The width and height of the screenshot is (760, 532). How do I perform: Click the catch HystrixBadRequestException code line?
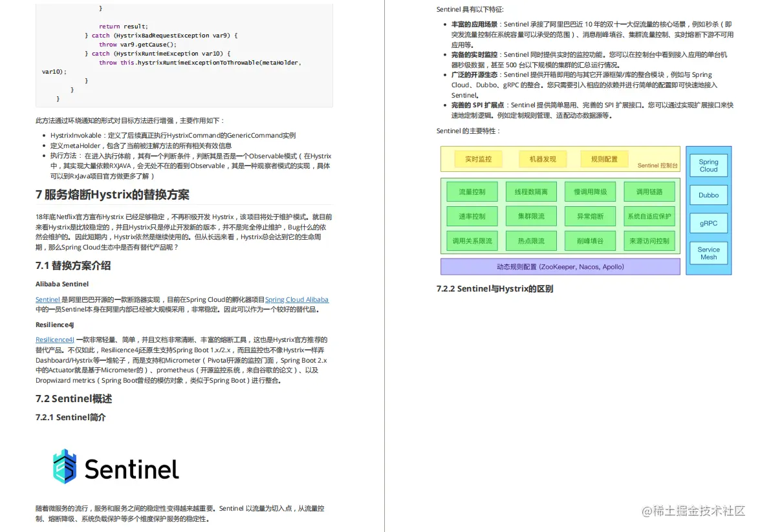pyautogui.click(x=162, y=36)
